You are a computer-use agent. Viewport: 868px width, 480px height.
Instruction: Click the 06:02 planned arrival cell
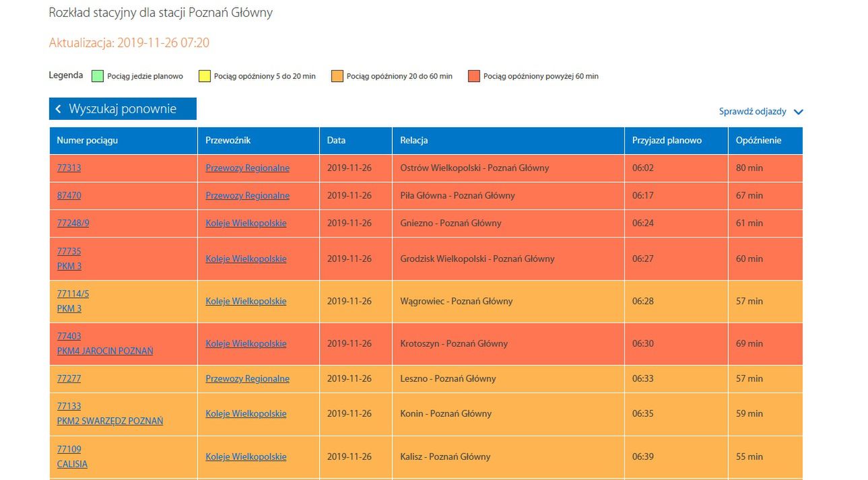pos(676,168)
